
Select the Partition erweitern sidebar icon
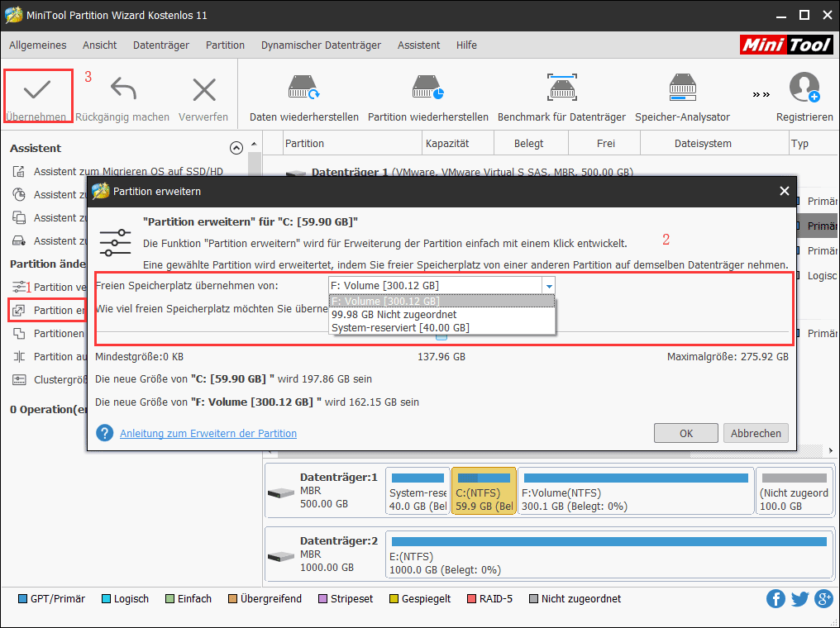pos(18,310)
